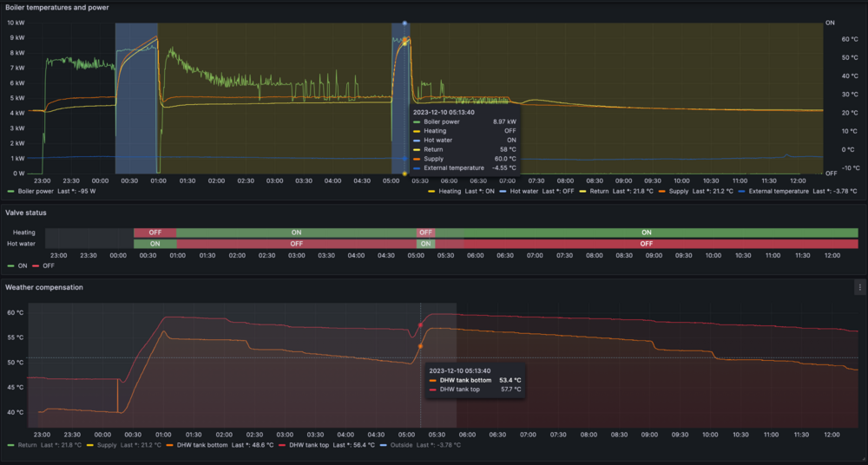868x465 pixels.
Task: Click the External temperature legend color marker
Action: (740, 191)
